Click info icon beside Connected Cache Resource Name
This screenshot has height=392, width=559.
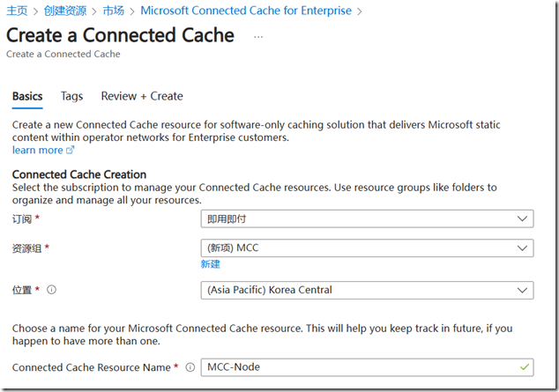pyautogui.click(x=190, y=367)
